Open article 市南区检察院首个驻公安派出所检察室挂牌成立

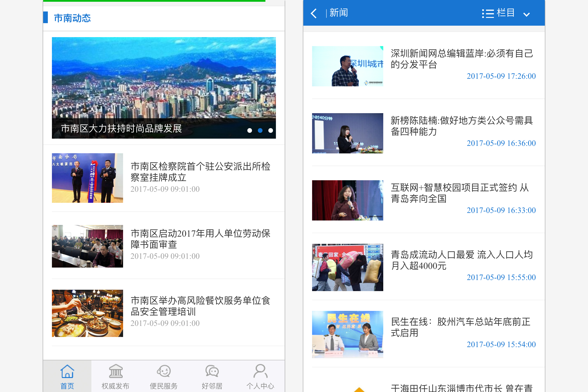click(x=200, y=172)
